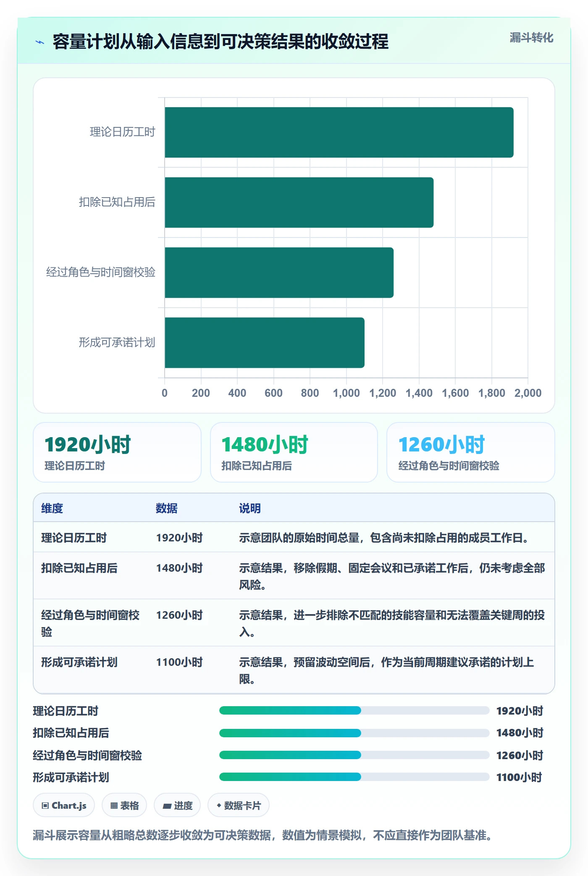Click the 经过角色与时间窗校验 table row label
Viewport: 588px width, 876px height.
click(x=90, y=623)
